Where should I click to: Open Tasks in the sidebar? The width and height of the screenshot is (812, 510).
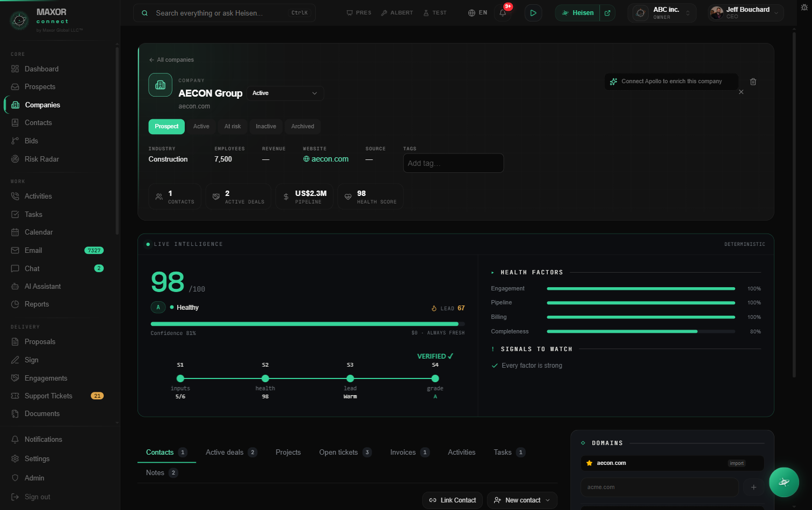click(33, 214)
